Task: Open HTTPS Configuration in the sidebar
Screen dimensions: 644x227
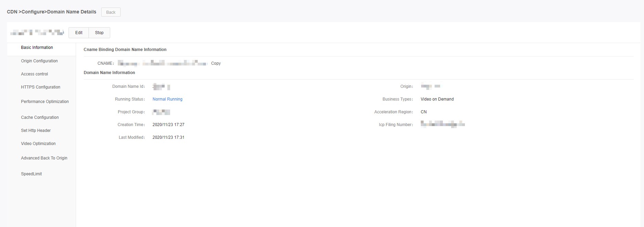Action: (x=41, y=87)
